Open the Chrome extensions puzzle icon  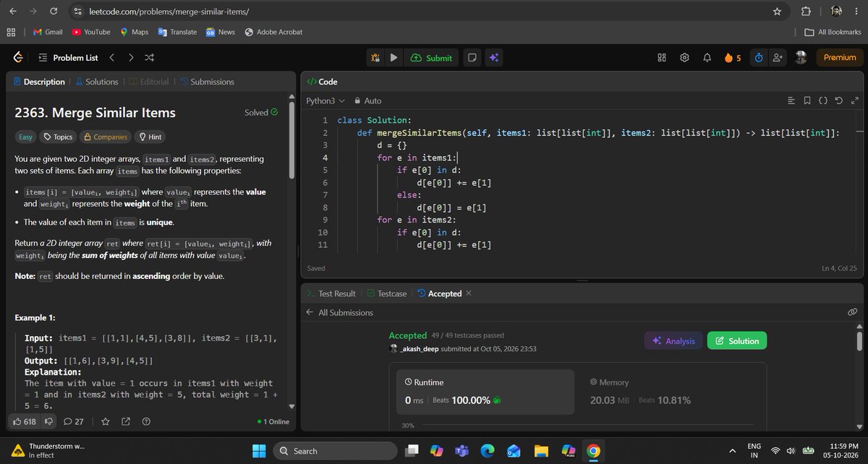[x=805, y=12]
